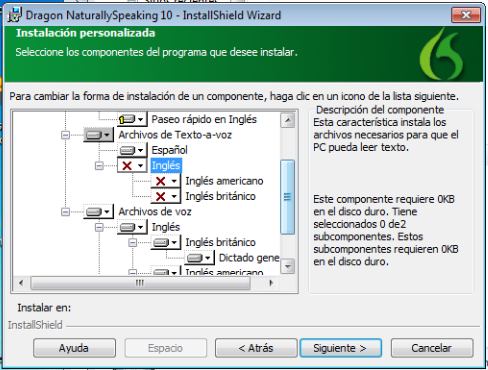This screenshot has width=488, height=370.
Task: Click the horizontal scrollbar thumb
Action: [140, 283]
